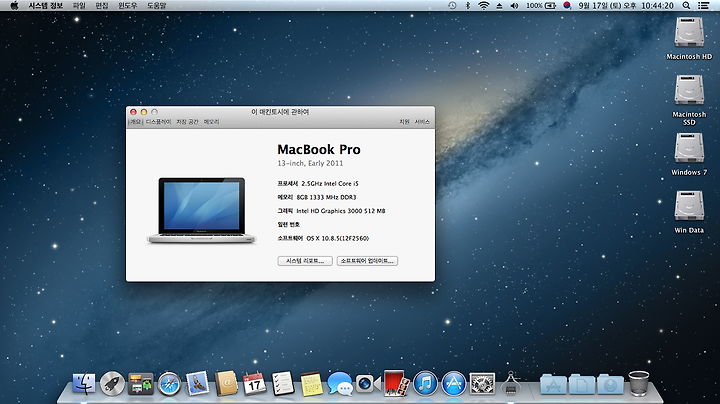Open iTunes music note icon
The width and height of the screenshot is (720, 404).
(x=425, y=383)
